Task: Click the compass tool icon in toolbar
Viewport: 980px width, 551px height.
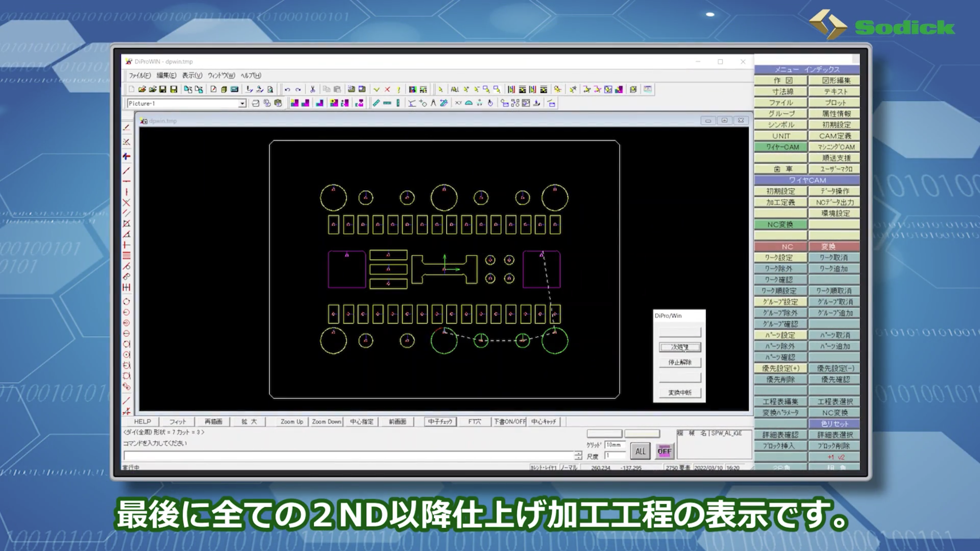Action: 433,103
